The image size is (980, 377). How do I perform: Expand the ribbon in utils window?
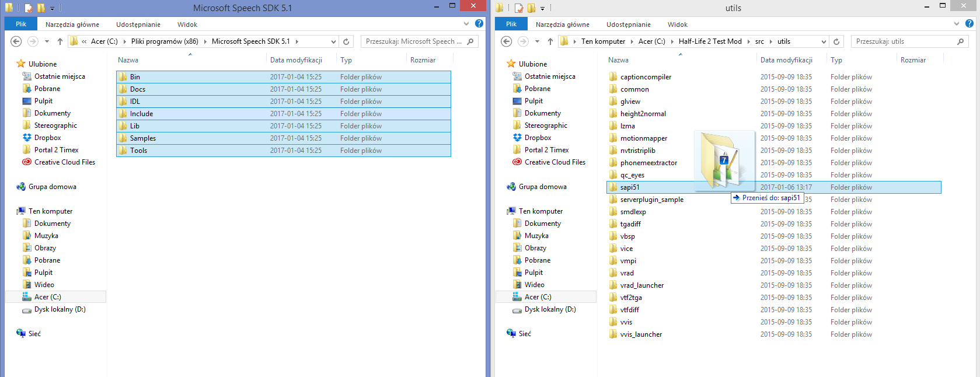coord(957,24)
